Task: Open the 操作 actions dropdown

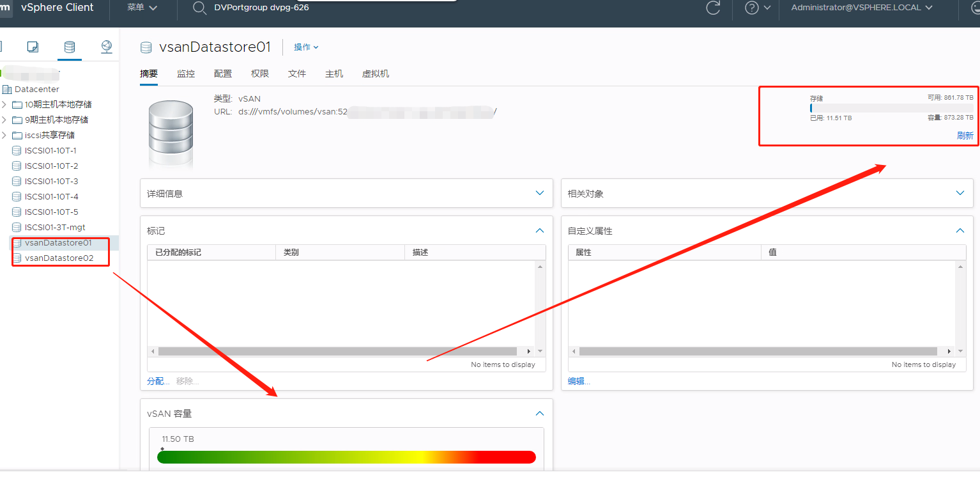Action: click(x=305, y=47)
